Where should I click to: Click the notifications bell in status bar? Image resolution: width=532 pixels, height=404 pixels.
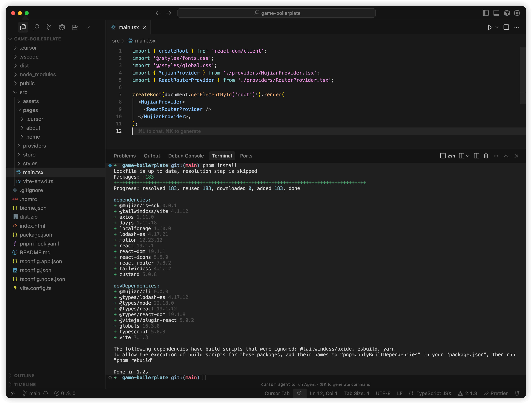click(x=517, y=393)
